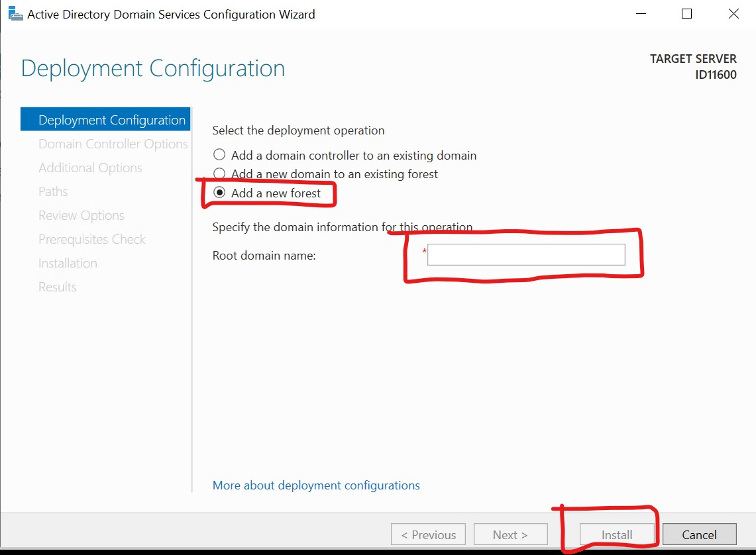Select the Additional Options step

coord(90,168)
